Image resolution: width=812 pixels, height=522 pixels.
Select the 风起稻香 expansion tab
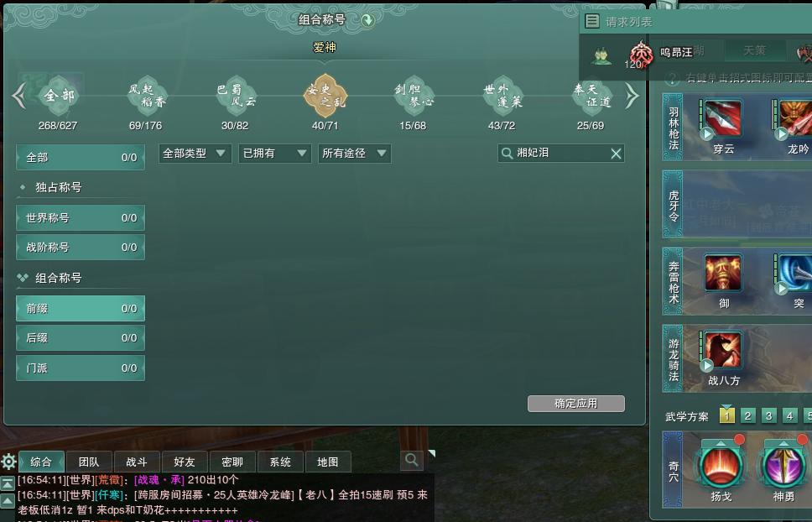(146, 96)
